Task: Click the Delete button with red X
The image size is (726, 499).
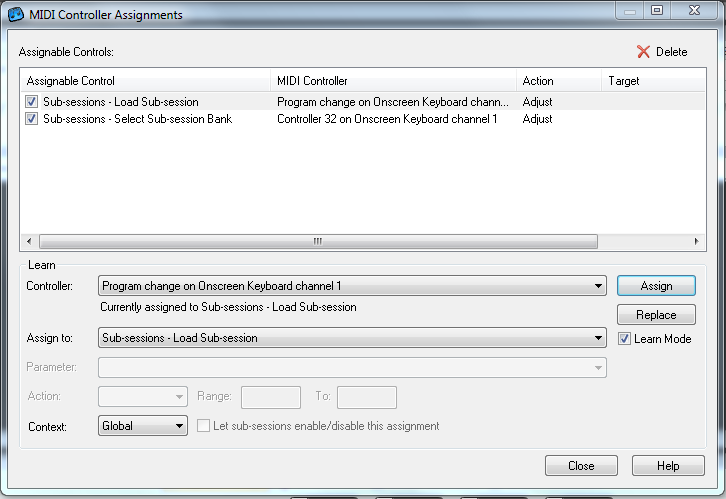Action: pos(662,52)
